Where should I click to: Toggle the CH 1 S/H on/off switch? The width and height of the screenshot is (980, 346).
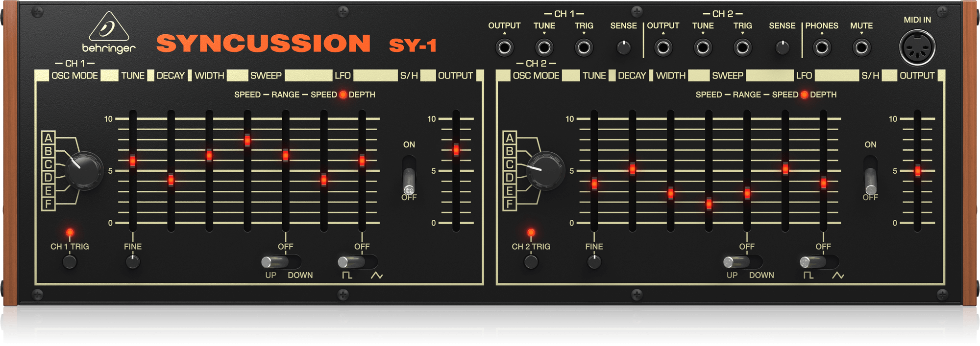pos(409,177)
